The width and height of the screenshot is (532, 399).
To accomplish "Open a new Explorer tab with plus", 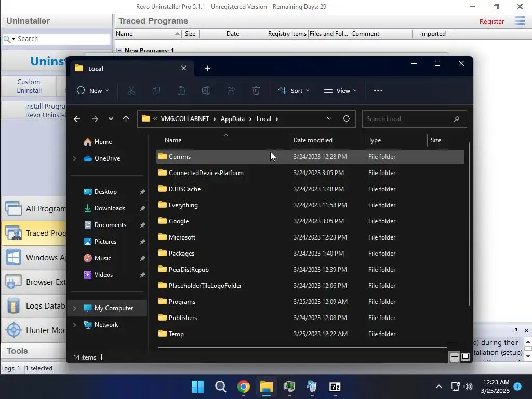I will coord(208,69).
